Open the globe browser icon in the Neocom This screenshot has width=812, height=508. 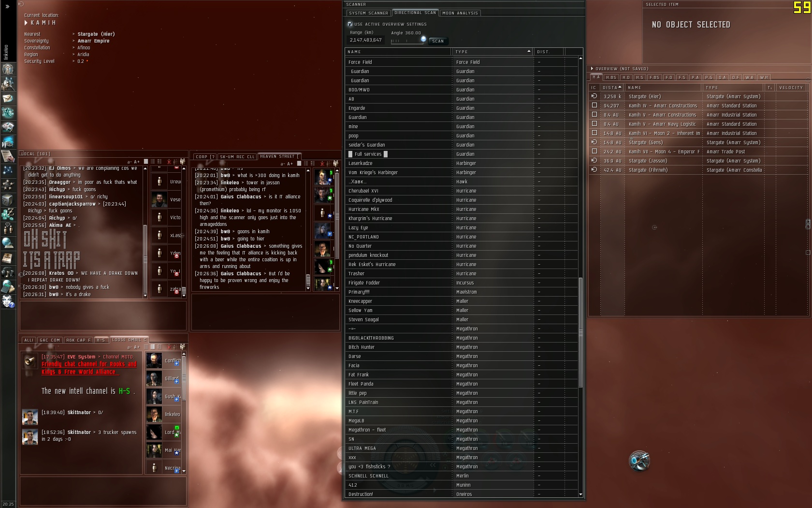(x=8, y=243)
